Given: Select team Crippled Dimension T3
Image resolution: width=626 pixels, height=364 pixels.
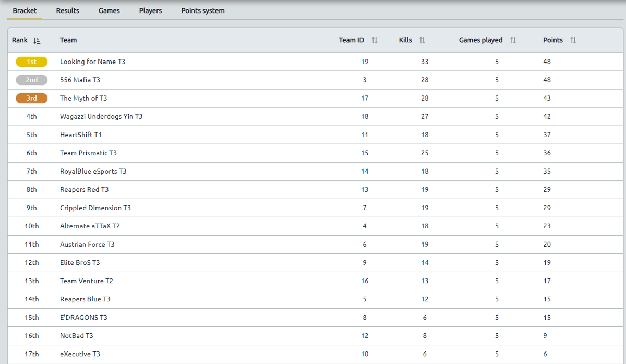Looking at the screenshot, I should point(95,208).
